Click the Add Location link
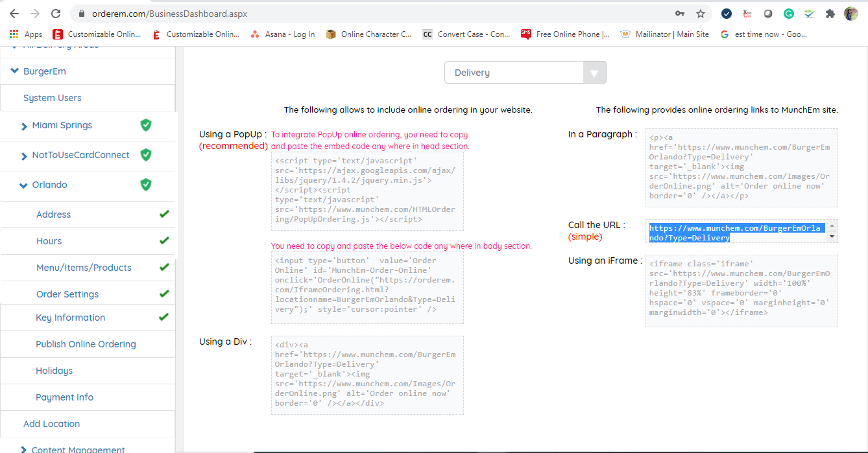The height and width of the screenshot is (453, 868). (51, 424)
